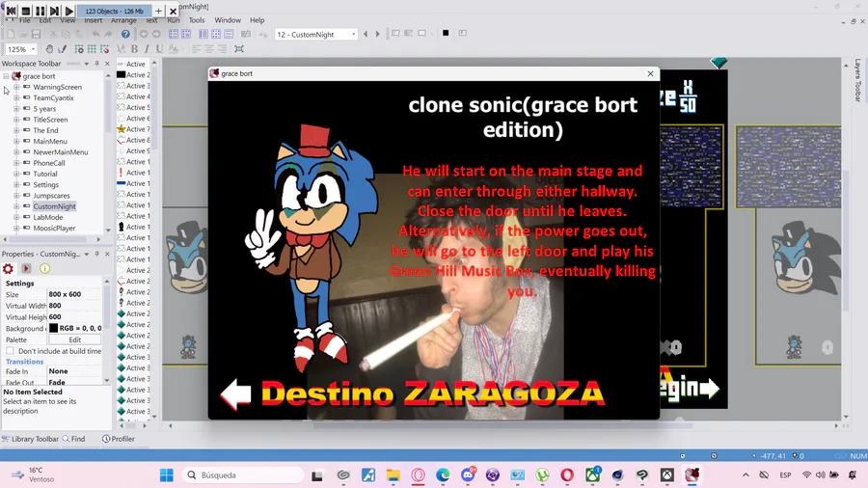Click stop playback button in floating bar
The width and height of the screenshot is (868, 488).
(x=25, y=11)
